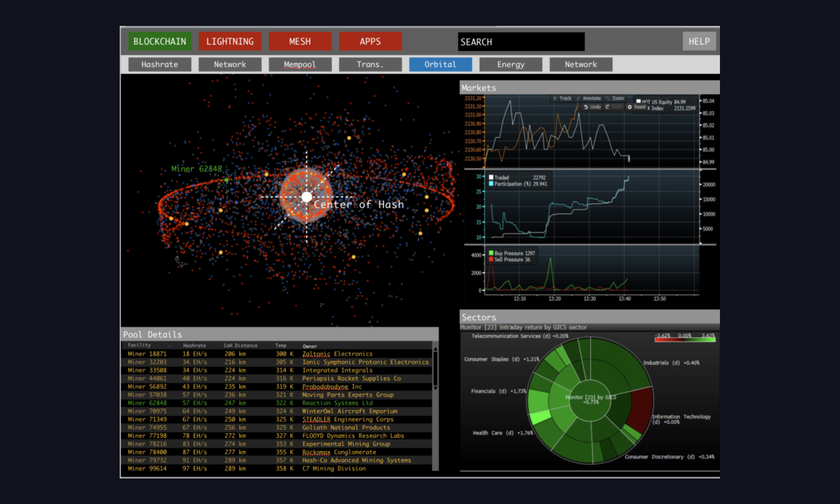Toggle the Buy Pressure legend box
The image size is (840, 504).
(x=491, y=253)
